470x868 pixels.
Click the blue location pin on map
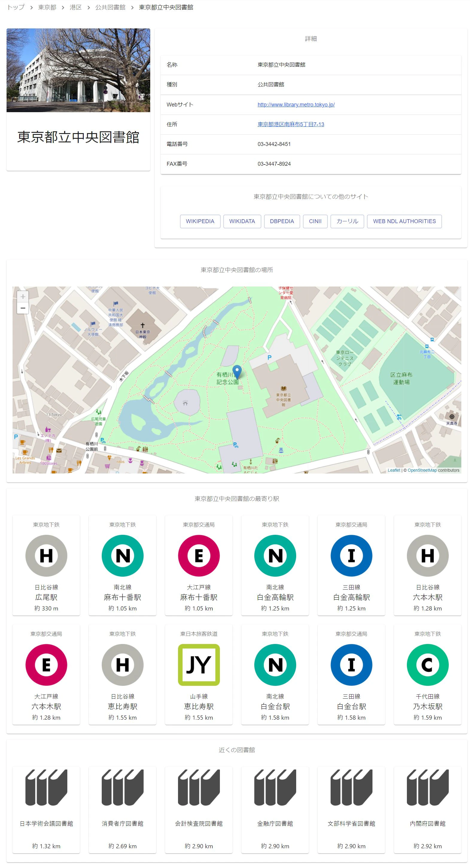tap(237, 372)
